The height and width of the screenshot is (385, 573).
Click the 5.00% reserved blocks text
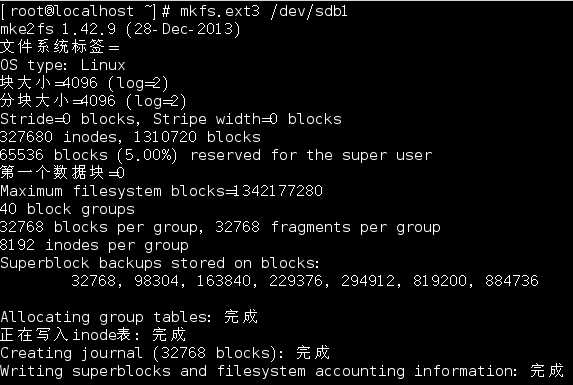tap(147, 155)
